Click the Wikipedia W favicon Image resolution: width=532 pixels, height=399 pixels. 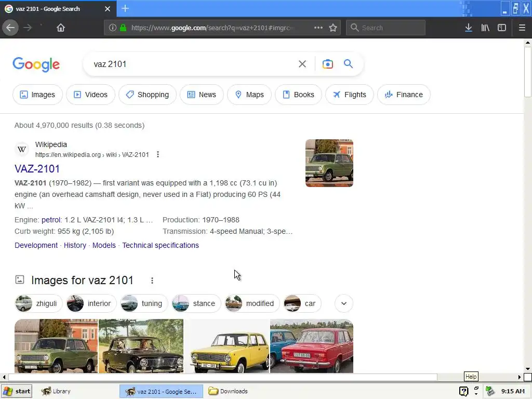(22, 149)
